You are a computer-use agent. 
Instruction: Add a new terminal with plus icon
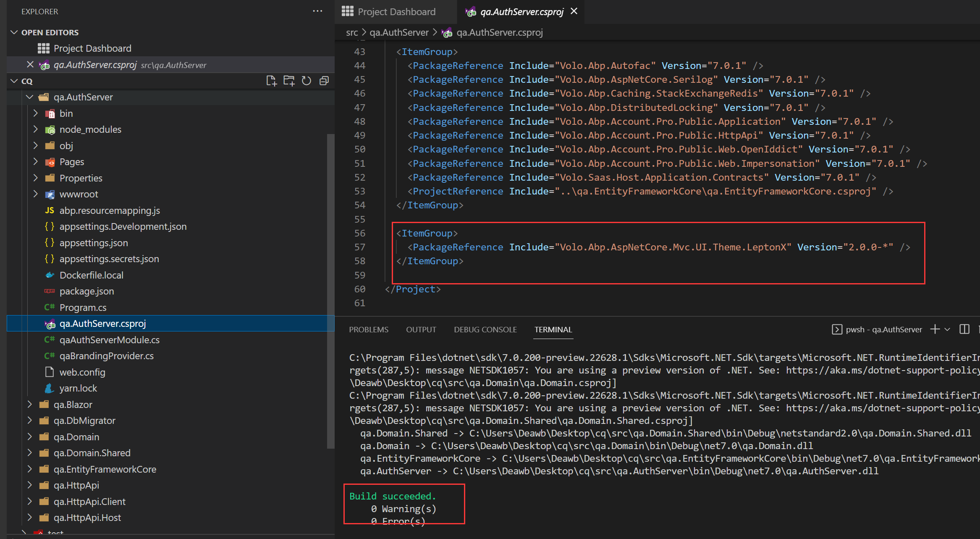tap(935, 329)
